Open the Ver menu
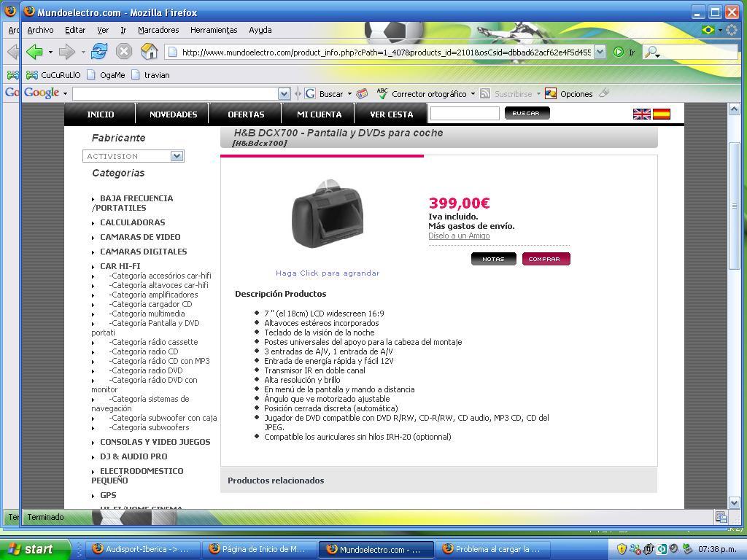Screen dimensions: 747x560 pos(102,29)
